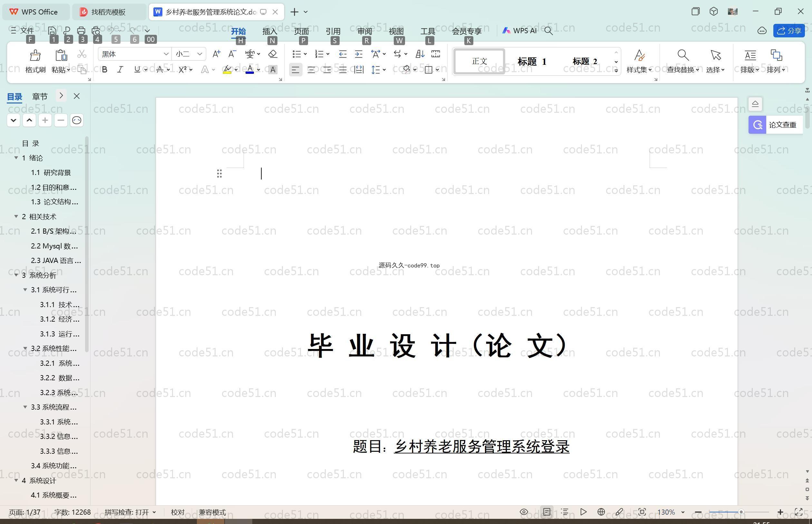The image size is (812, 524).
Task: Click the Select (选择) cursor icon
Action: pyautogui.click(x=715, y=55)
